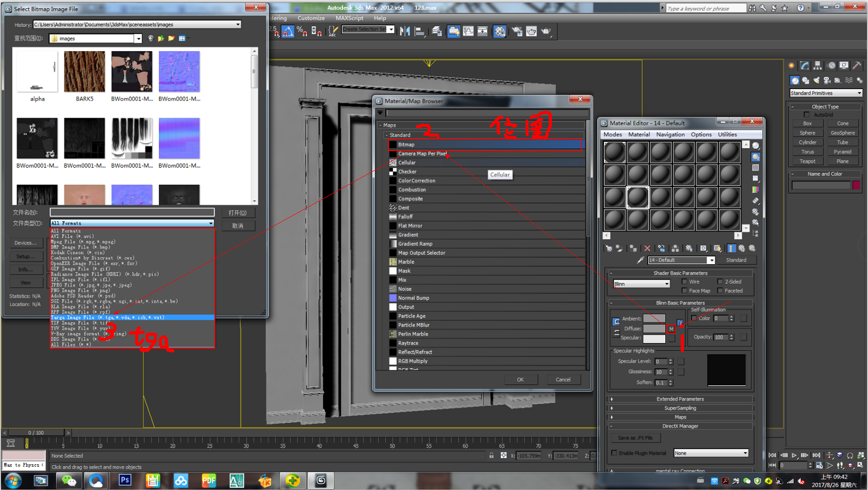Click Render Production teapot icon
The height and width of the screenshot is (490, 868).
click(546, 31)
